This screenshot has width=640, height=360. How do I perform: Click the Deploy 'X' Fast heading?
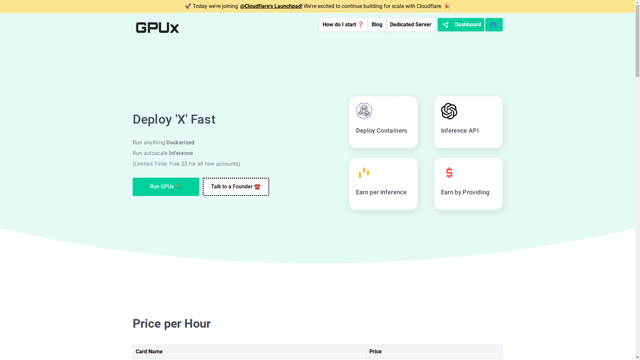pyautogui.click(x=174, y=120)
